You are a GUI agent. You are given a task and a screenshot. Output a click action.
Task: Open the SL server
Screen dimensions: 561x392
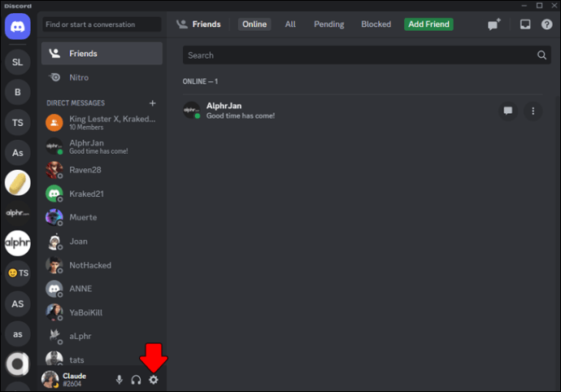tap(18, 63)
